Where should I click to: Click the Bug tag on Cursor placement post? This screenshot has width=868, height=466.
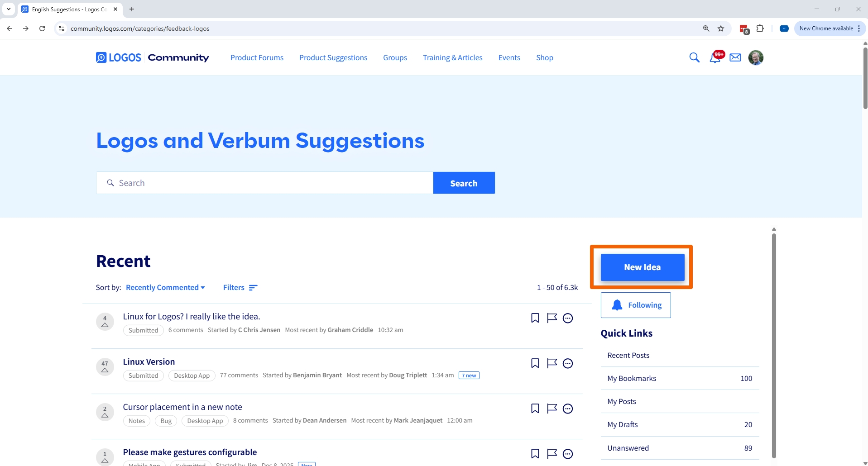[x=166, y=421]
